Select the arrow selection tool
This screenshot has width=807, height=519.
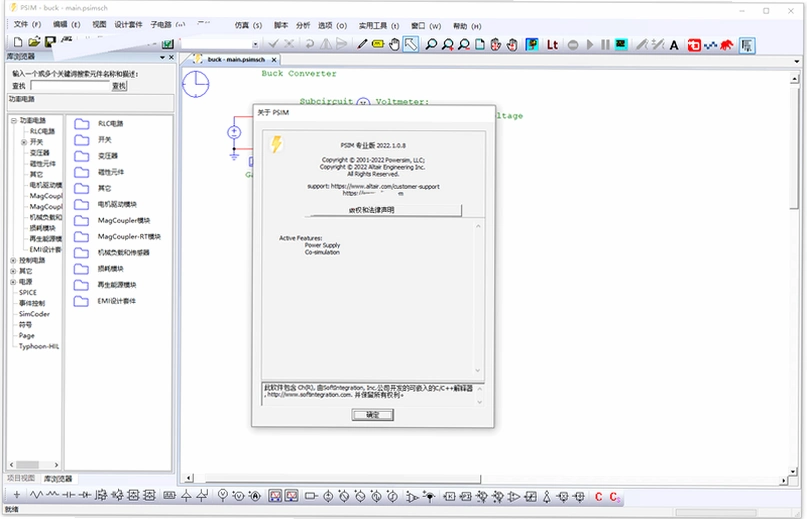tap(411, 45)
